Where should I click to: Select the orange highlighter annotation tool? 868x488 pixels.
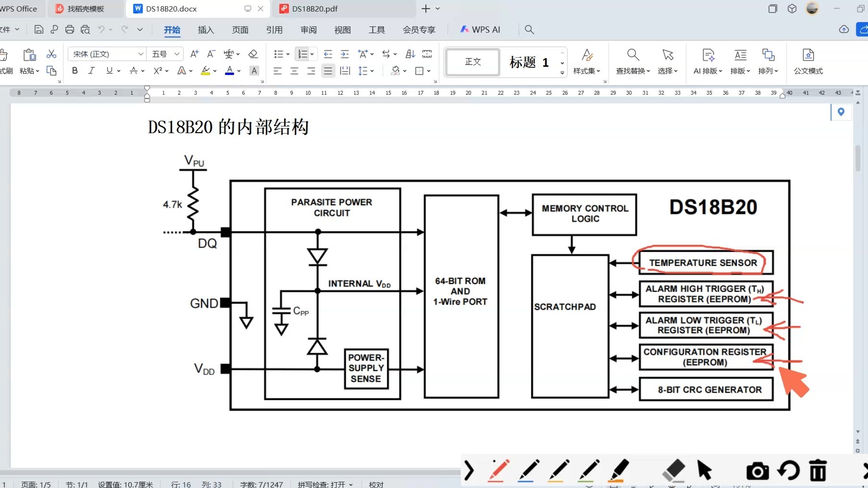coord(618,470)
